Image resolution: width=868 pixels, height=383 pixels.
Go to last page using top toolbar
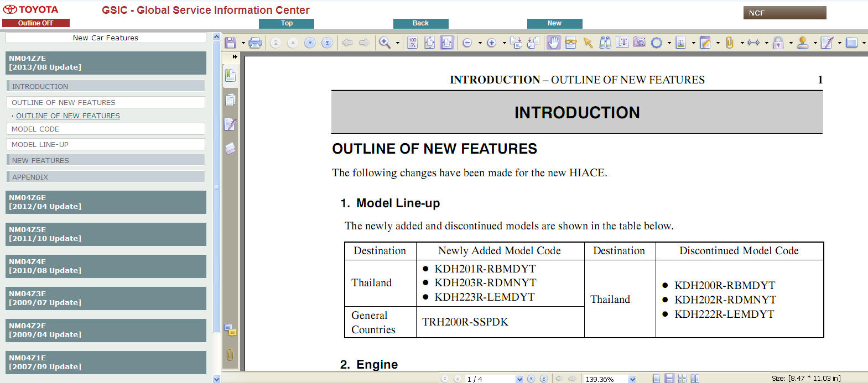(327, 43)
